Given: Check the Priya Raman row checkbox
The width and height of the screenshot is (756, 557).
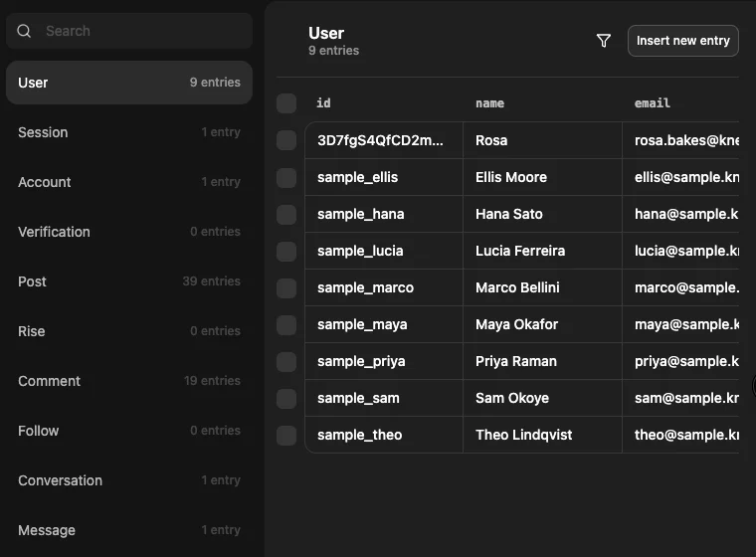Looking at the screenshot, I should (x=286, y=361).
